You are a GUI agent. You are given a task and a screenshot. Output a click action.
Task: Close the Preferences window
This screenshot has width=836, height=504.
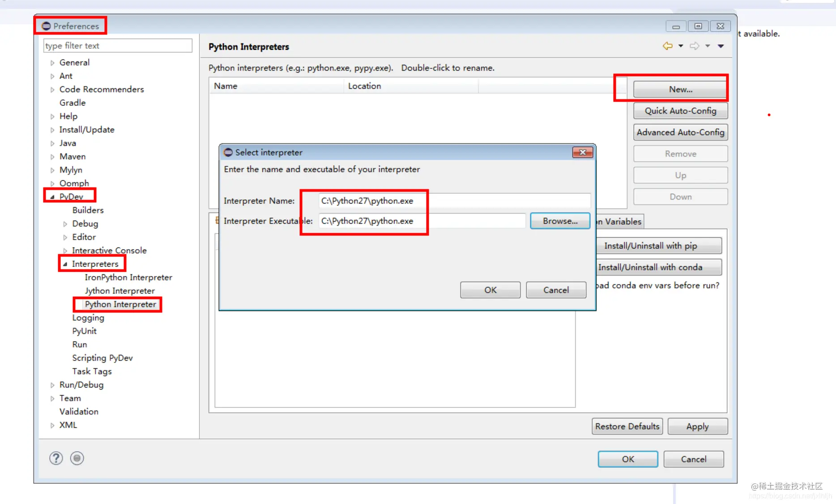[721, 26]
